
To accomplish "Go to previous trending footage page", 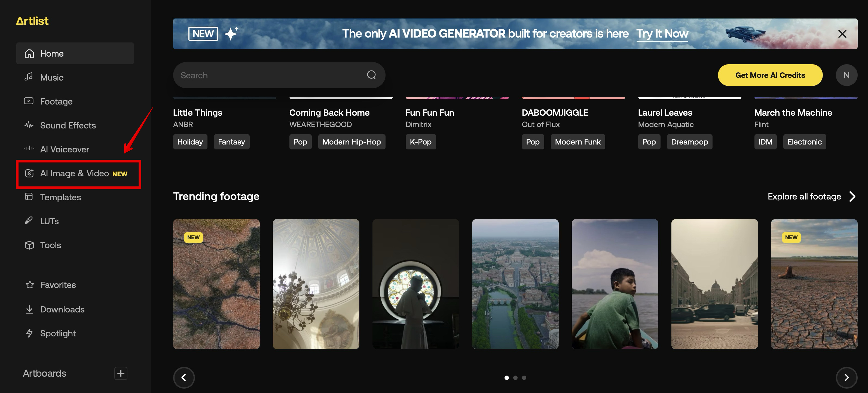I will tap(184, 377).
